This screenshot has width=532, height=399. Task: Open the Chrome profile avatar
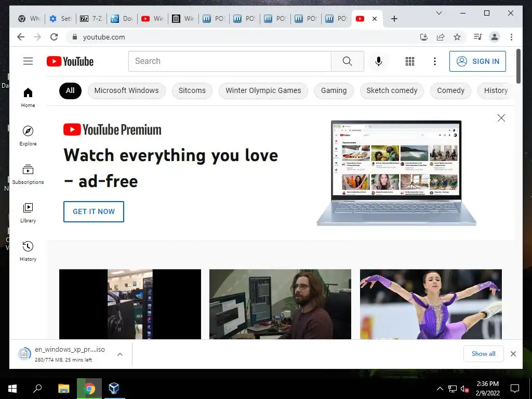[495, 37]
